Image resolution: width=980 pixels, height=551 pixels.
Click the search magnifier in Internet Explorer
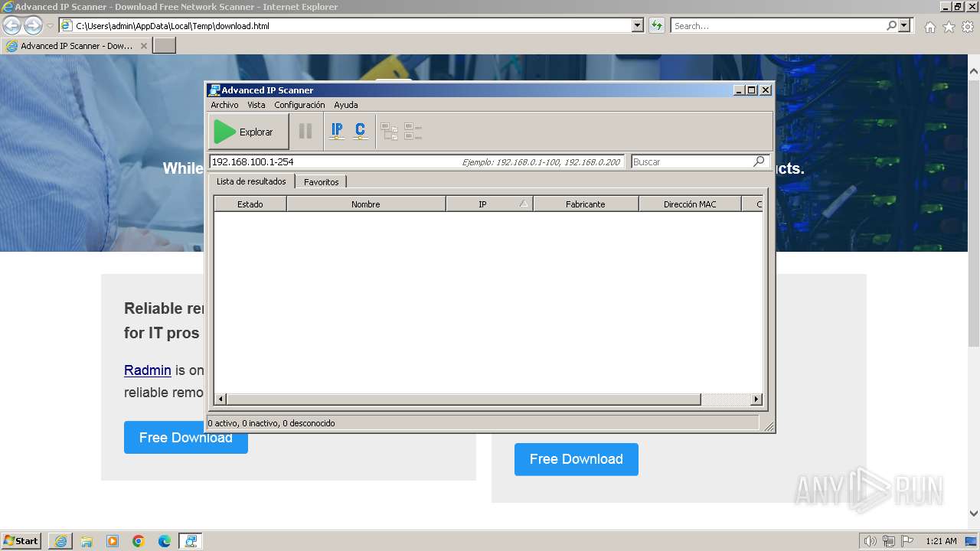point(892,25)
